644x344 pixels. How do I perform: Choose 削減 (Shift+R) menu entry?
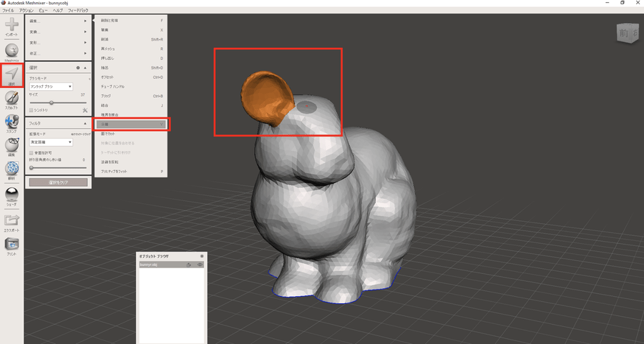tap(131, 39)
